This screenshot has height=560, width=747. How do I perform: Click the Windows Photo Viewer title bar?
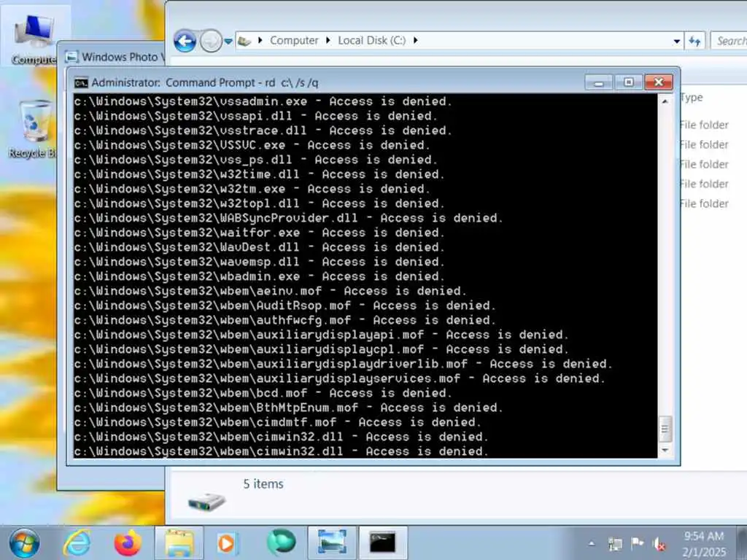point(115,57)
